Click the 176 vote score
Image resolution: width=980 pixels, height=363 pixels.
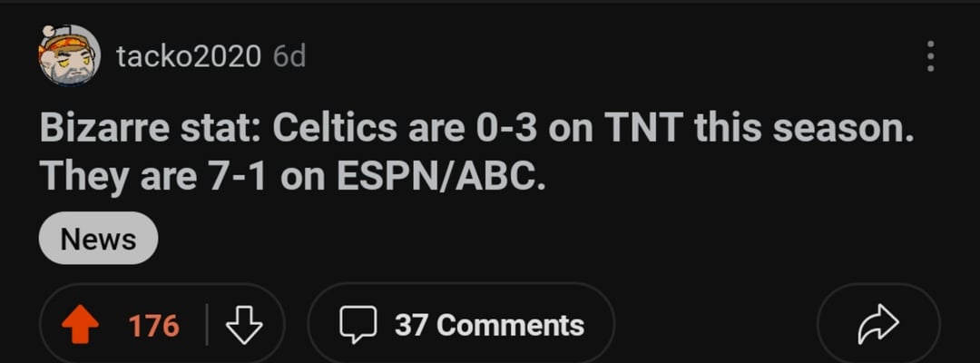153,326
